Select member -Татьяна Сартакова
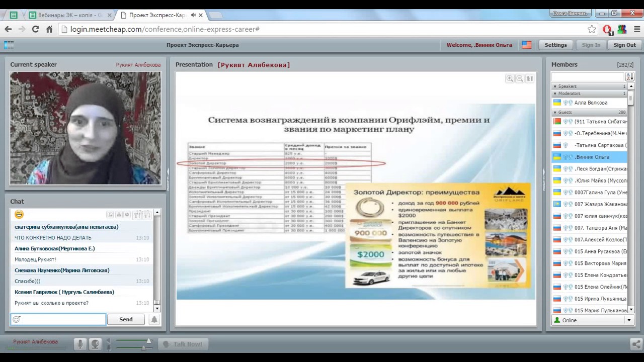 click(589, 145)
